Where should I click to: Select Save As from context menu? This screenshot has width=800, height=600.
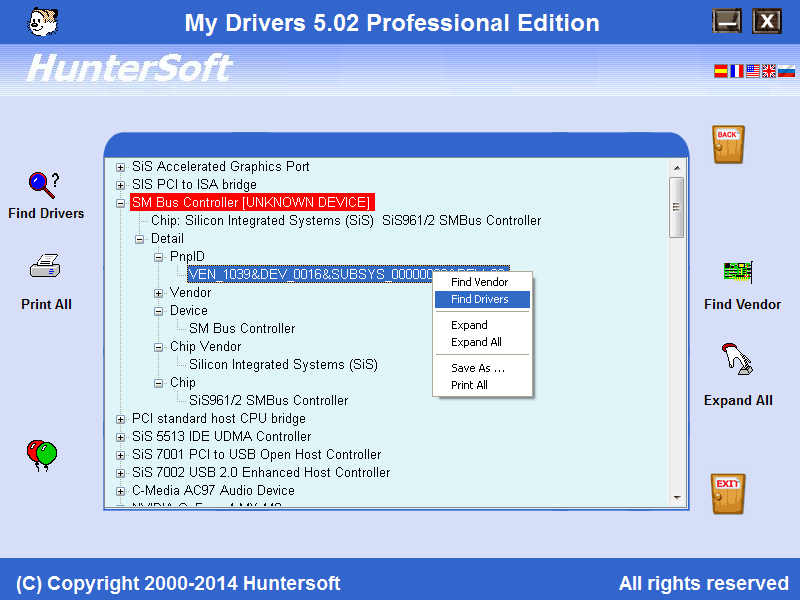click(x=477, y=368)
